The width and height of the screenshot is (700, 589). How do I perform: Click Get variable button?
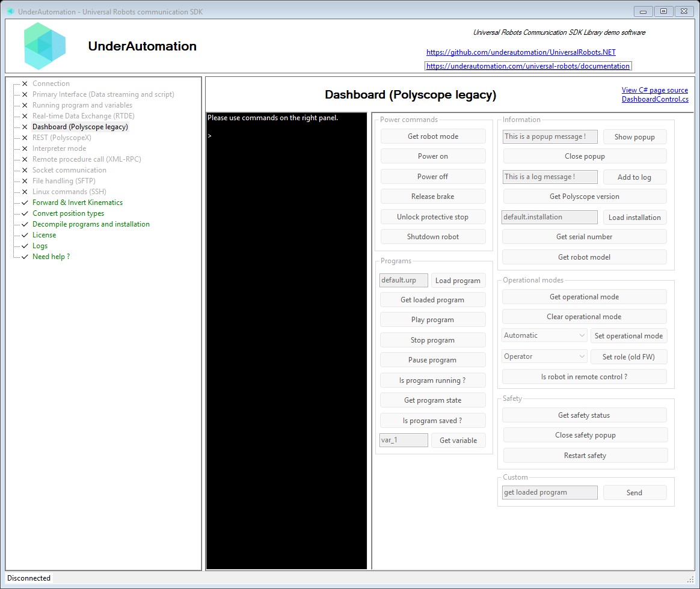(458, 441)
